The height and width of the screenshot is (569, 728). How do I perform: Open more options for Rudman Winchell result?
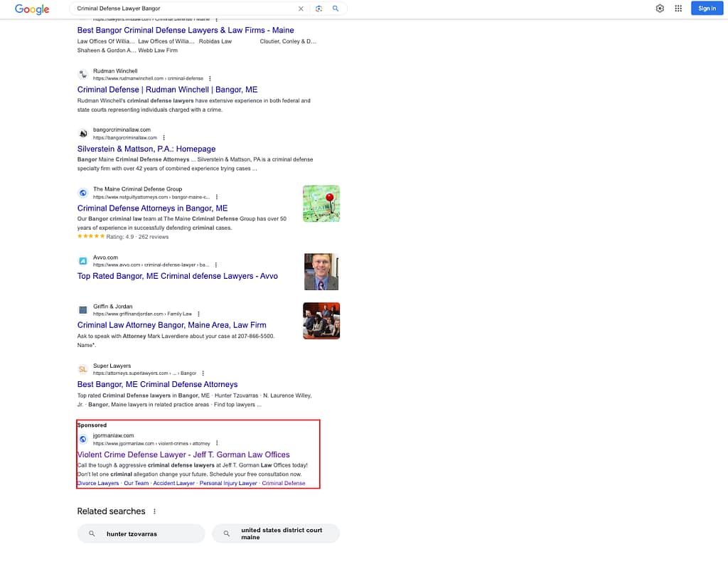pyautogui.click(x=210, y=78)
